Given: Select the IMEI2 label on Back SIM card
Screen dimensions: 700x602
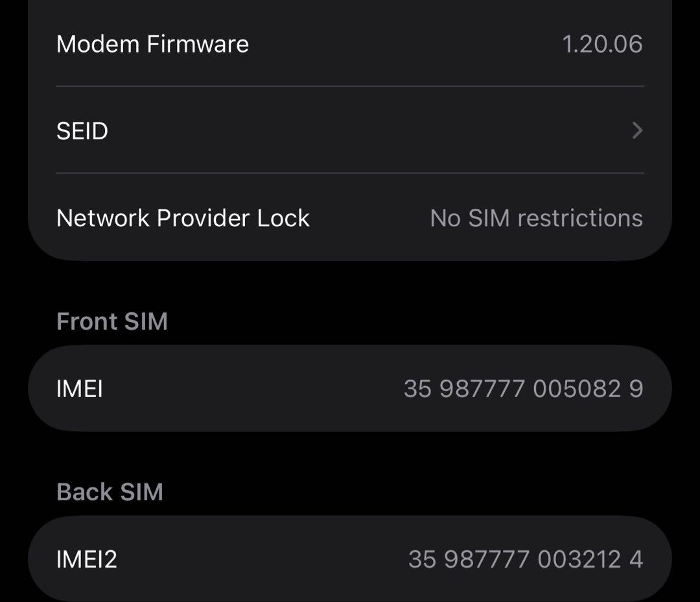Looking at the screenshot, I should tap(87, 559).
